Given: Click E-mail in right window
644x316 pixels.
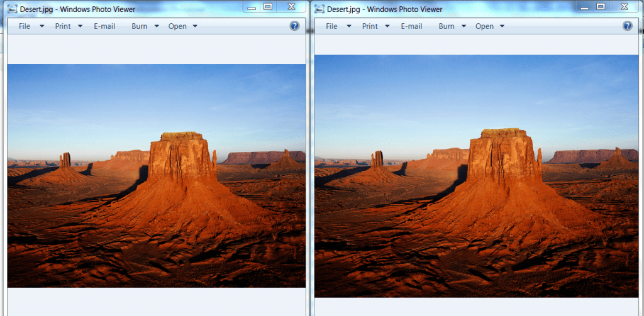Looking at the screenshot, I should 411,26.
